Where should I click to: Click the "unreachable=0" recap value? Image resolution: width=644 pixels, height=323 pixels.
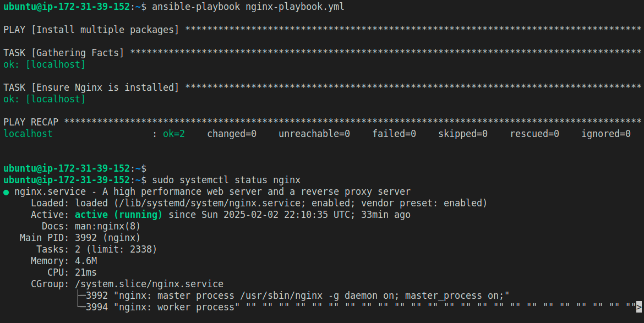pos(314,134)
